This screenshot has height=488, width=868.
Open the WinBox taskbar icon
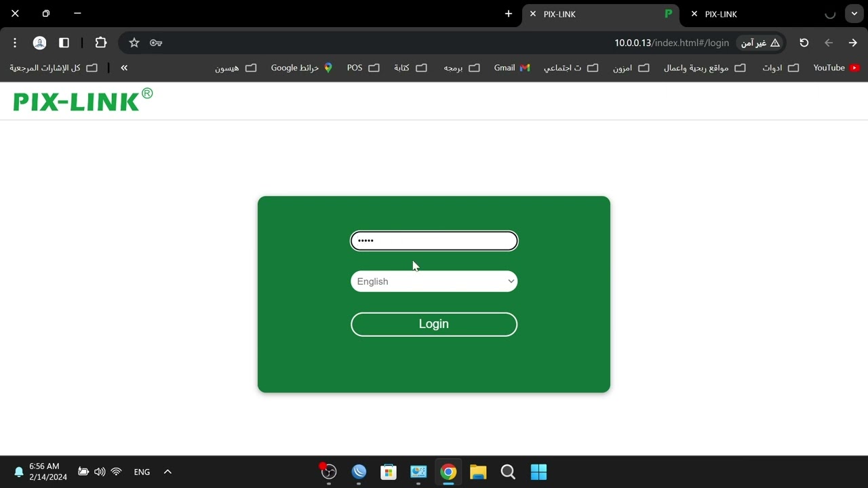(x=359, y=472)
